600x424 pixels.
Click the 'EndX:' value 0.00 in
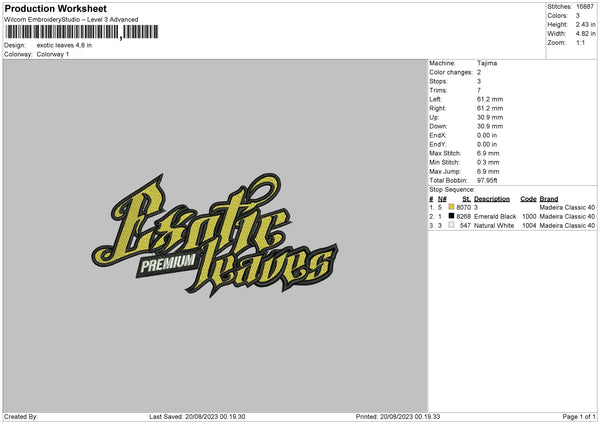pos(487,135)
